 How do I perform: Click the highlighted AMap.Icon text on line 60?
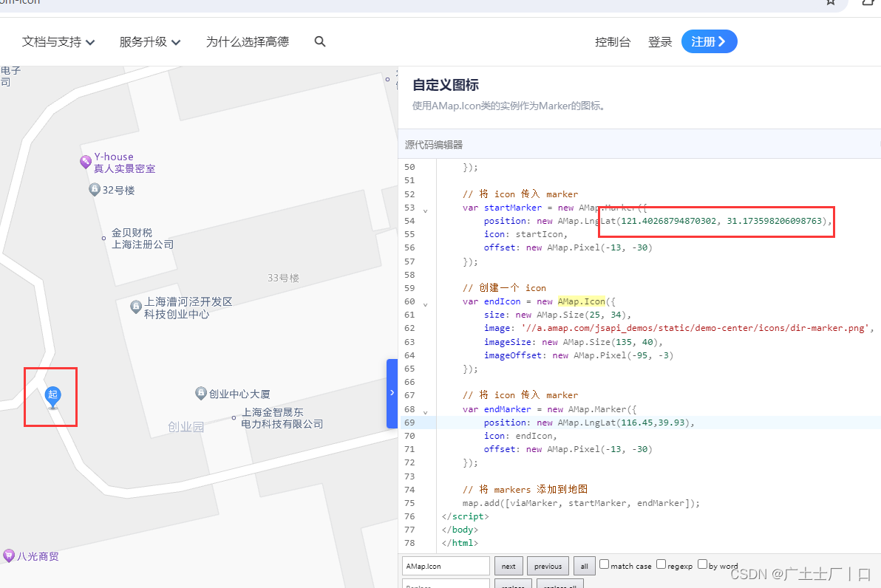point(582,301)
